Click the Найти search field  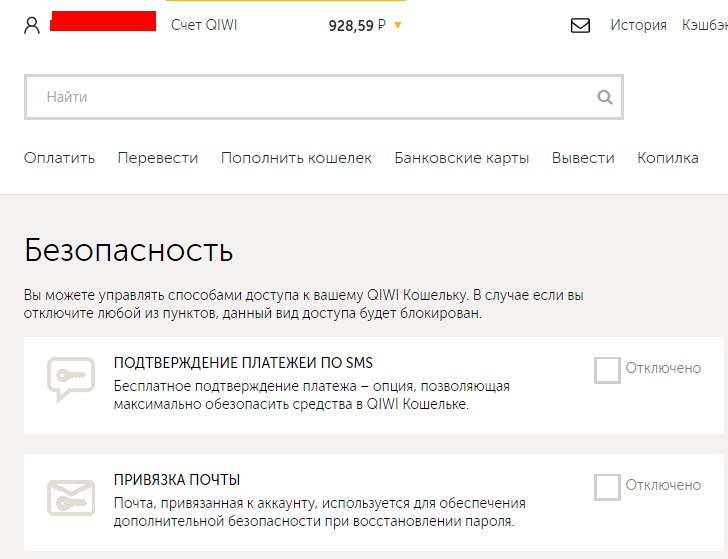(x=310, y=98)
